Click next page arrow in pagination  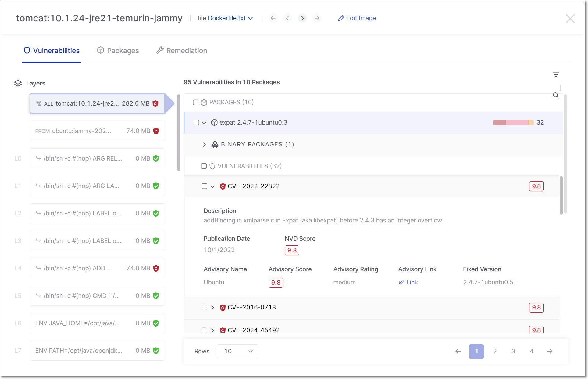coord(549,351)
